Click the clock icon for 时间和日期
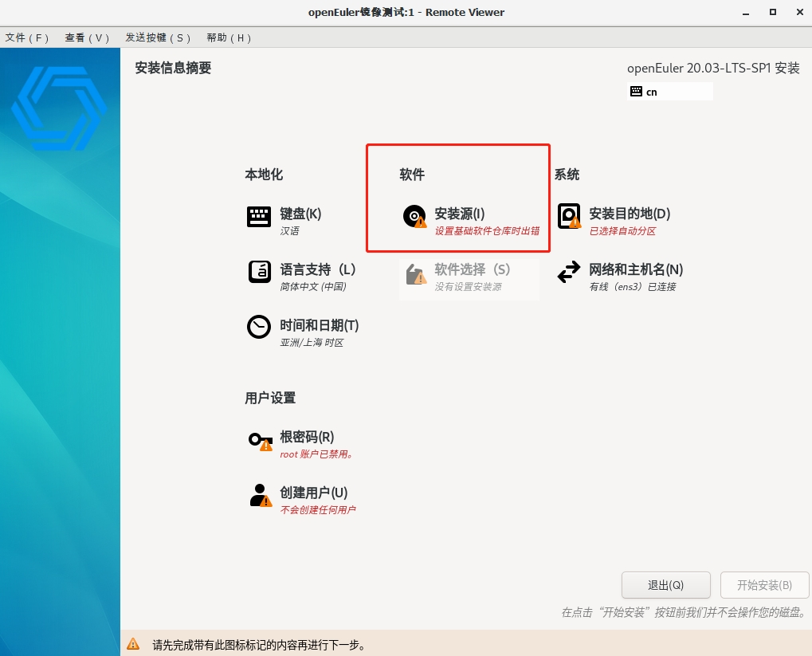Viewport: 812px width, 656px height. pos(259,328)
